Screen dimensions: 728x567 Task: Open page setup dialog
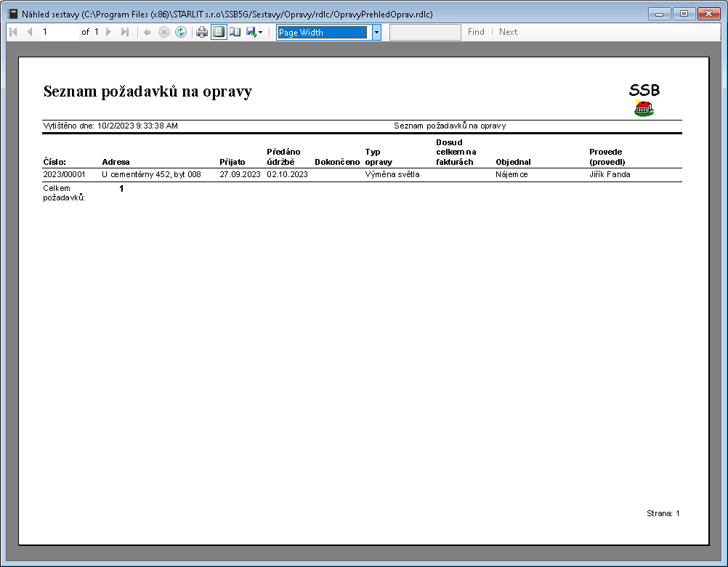[235, 32]
